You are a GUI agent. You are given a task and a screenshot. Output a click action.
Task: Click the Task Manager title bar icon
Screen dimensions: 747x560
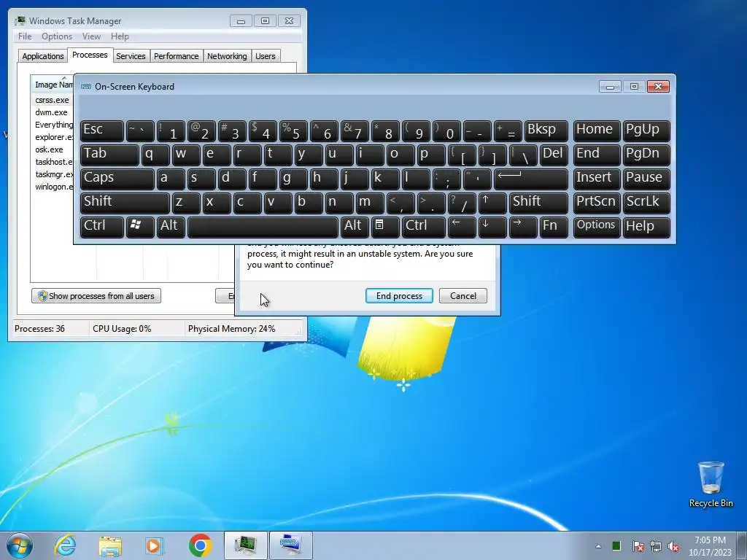[20, 21]
